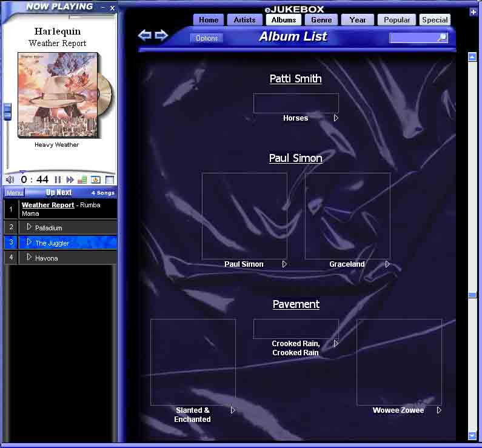Screen dimensions: 482x448
Task: Play the Graceland album arrow
Action: pyautogui.click(x=387, y=264)
